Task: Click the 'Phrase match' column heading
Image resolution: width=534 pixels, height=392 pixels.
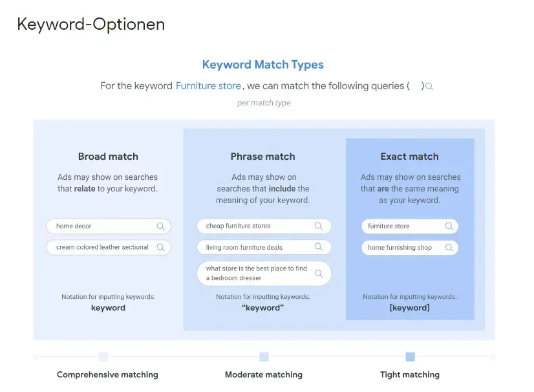Action: (x=263, y=157)
